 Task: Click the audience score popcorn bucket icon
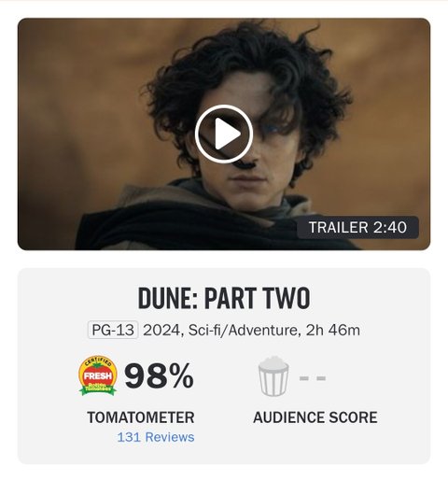click(273, 376)
